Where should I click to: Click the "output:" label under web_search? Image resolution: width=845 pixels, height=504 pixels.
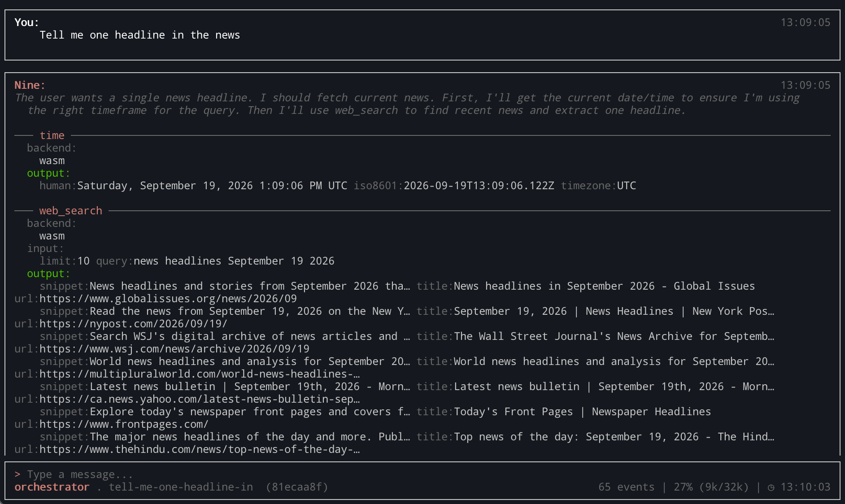49,274
